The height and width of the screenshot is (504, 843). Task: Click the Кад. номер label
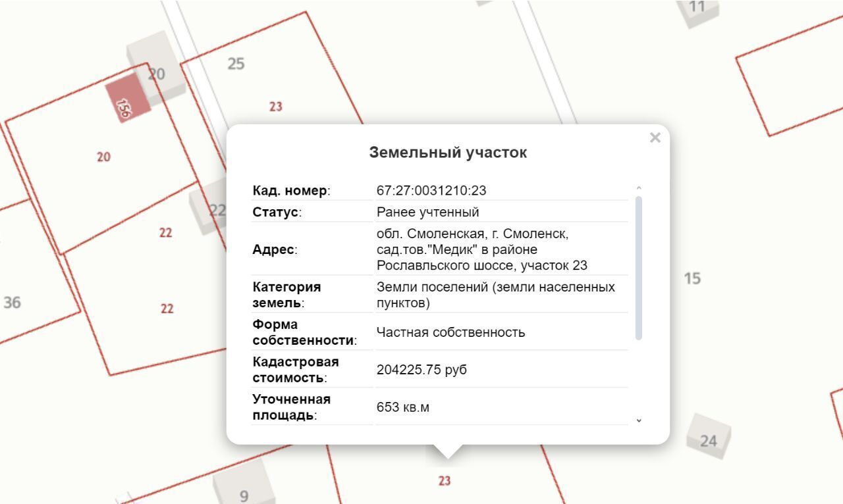(x=292, y=191)
